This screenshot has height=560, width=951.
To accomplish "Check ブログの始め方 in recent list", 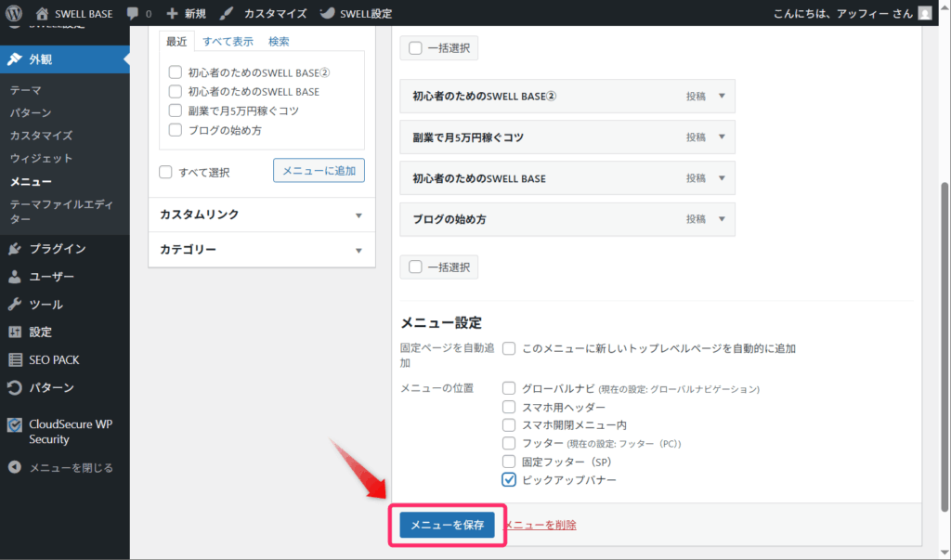I will pyautogui.click(x=176, y=130).
